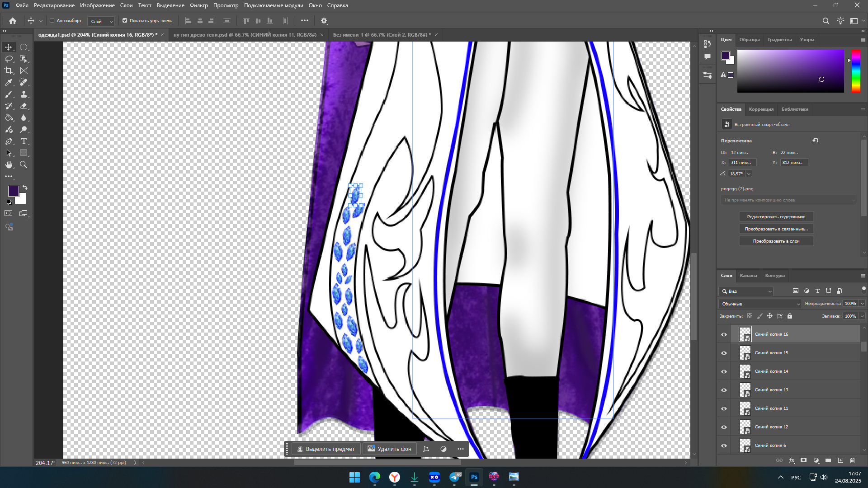
Task: Click the Удалить фон button
Action: coord(389,449)
